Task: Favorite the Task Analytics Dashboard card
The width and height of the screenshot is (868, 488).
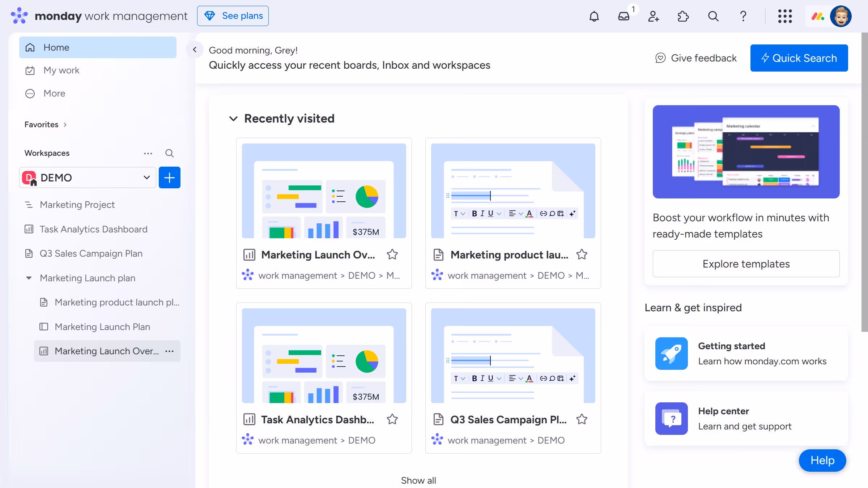Action: pos(392,419)
